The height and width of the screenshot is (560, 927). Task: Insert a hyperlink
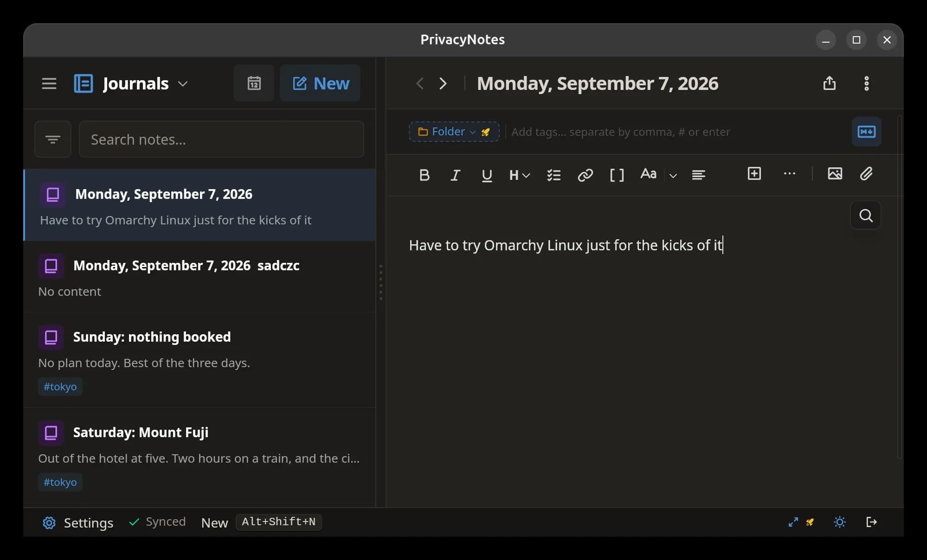(x=585, y=175)
